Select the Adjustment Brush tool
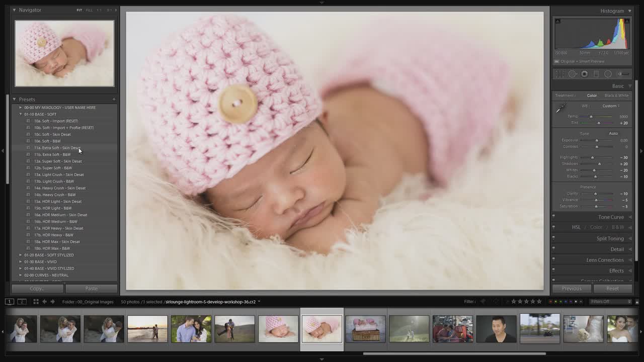 pos(624,74)
